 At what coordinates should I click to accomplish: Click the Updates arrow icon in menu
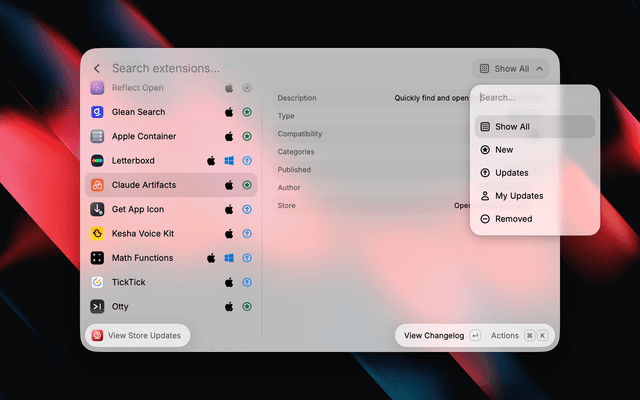coord(485,173)
